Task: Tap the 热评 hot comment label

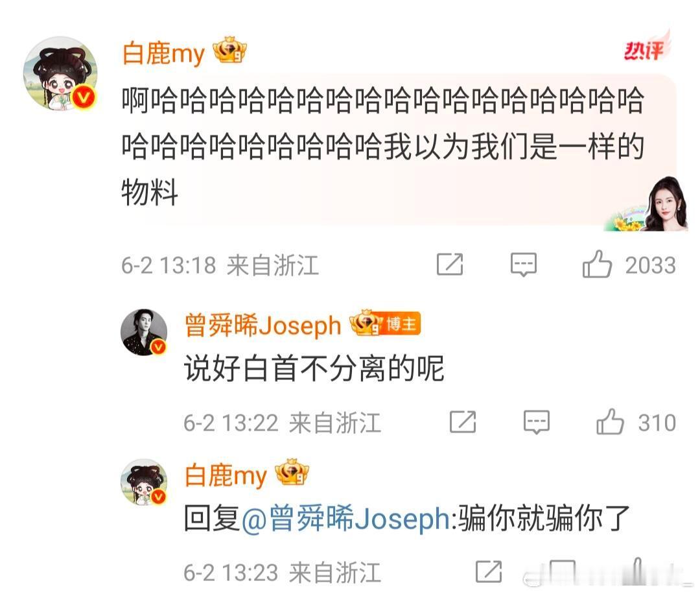Action: coord(645,49)
